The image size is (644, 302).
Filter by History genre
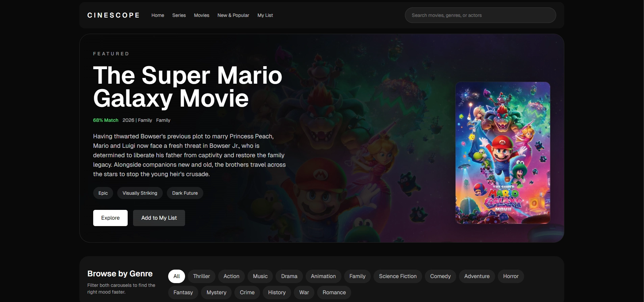coord(277,293)
